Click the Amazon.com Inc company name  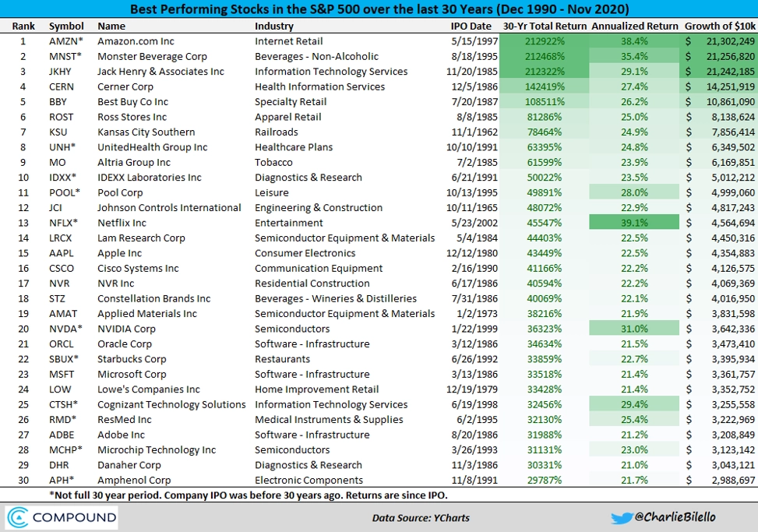(136, 41)
